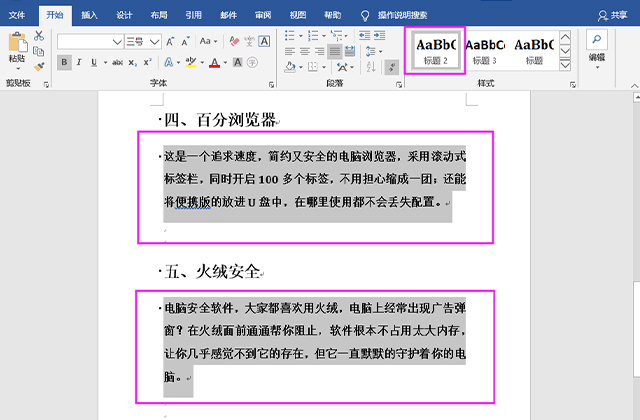640x420 pixels.
Task: Click the lightbulb Tell Me icon
Action: (365, 16)
